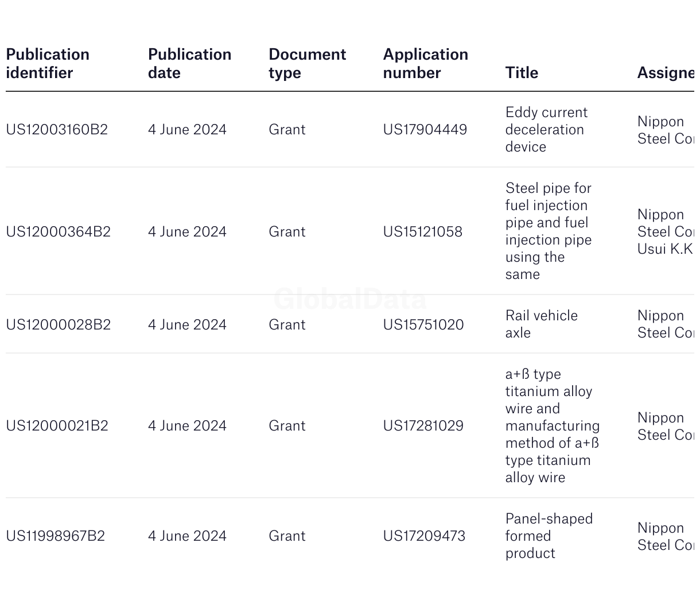700x597 pixels.
Task: Click the Publication identifier column header
Action: 48,64
